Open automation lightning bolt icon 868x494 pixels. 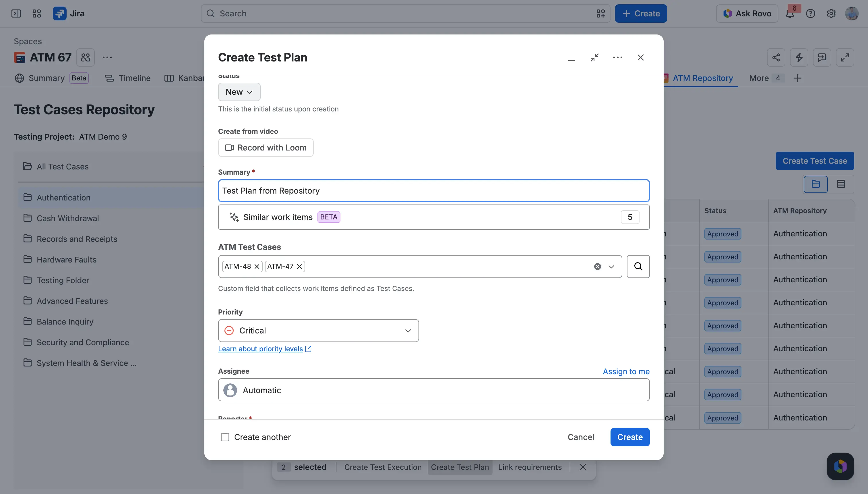[799, 57]
